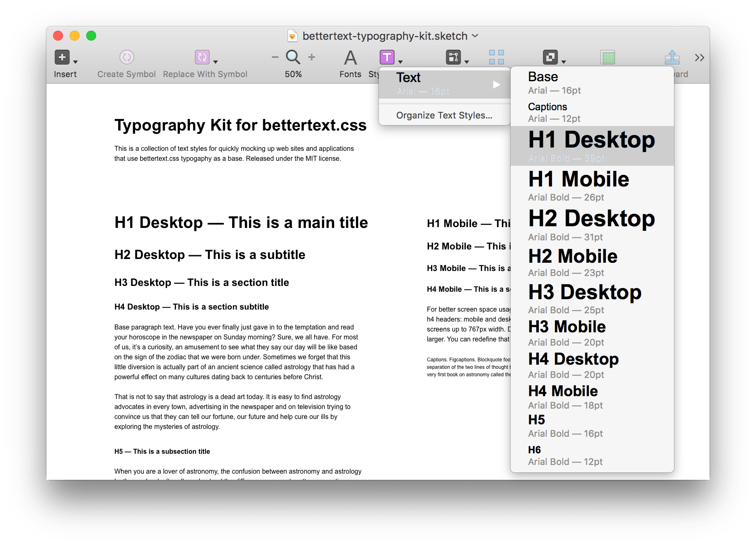The height and width of the screenshot is (547, 756).
Task: Click the four-squares grid icon in toolbar
Action: point(496,57)
